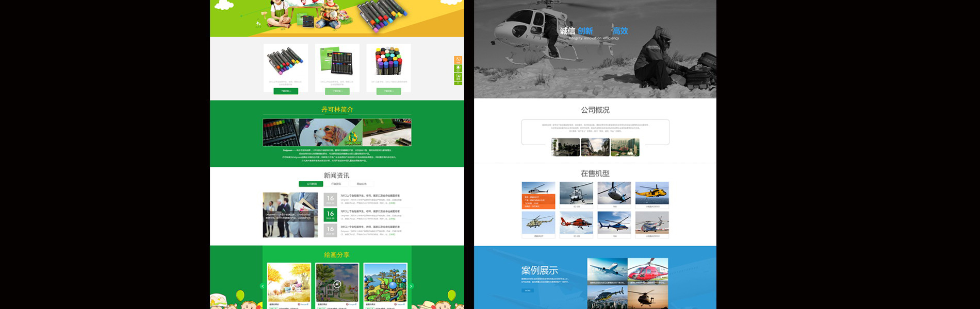Click the MORE button under 案例展示
The image size is (980, 309).
528,290
